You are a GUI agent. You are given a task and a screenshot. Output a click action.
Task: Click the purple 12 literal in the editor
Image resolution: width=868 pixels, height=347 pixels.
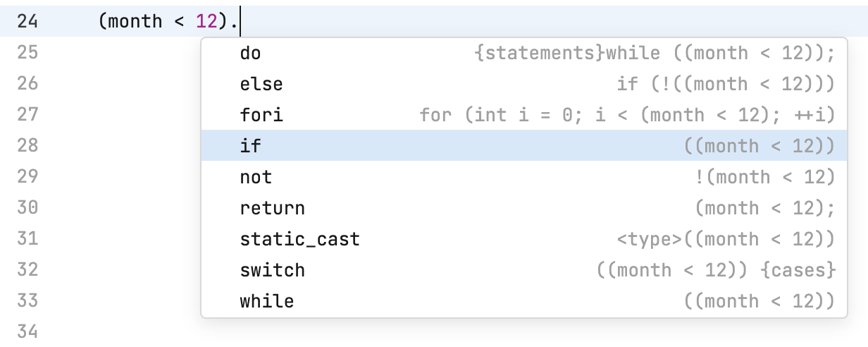tap(206, 21)
